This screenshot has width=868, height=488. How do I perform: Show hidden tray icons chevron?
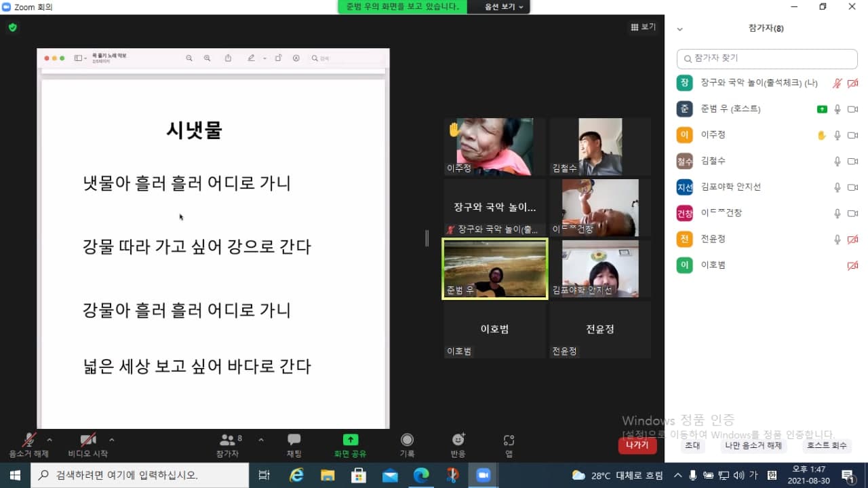coord(677,475)
